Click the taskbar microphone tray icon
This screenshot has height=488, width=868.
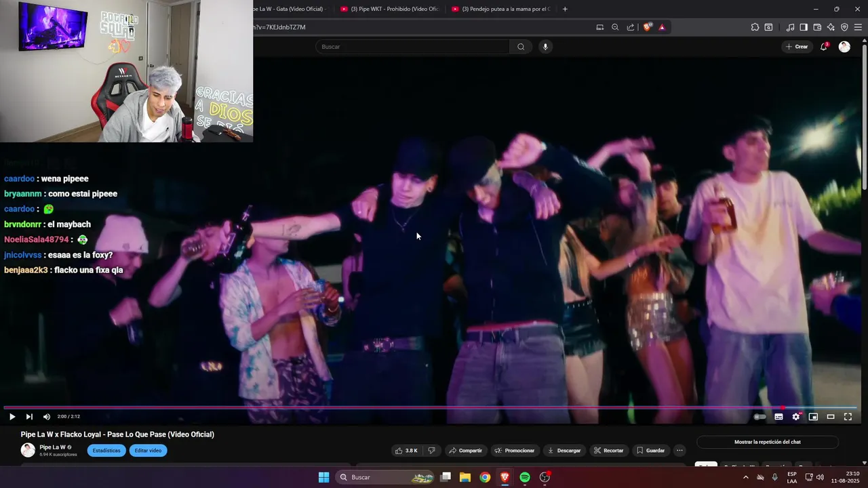[x=774, y=477]
